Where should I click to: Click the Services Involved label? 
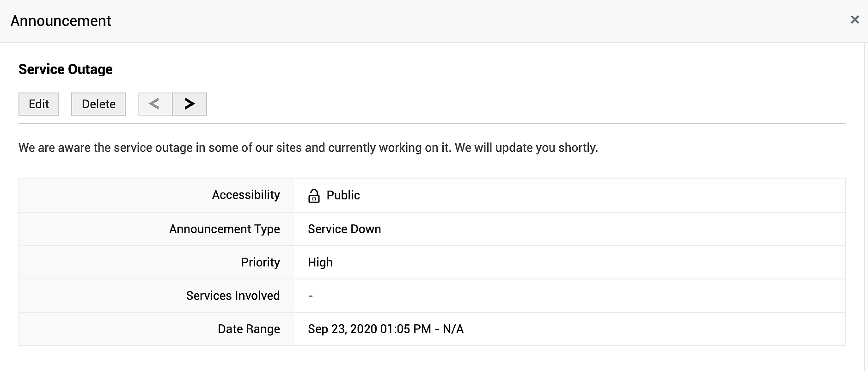[x=233, y=296]
